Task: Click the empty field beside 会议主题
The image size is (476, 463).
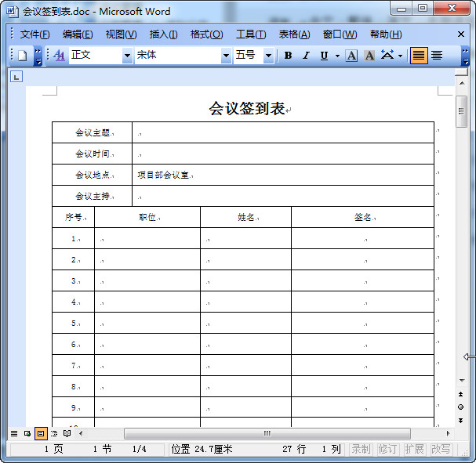Action: click(283, 132)
